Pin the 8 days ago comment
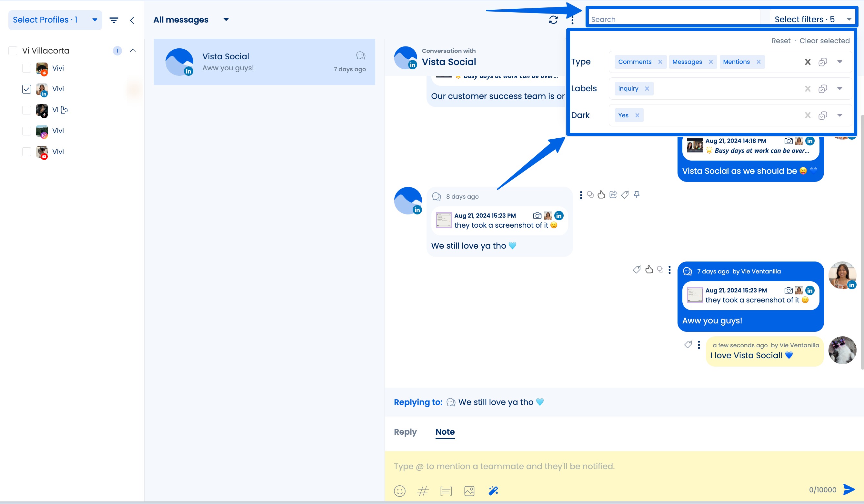This screenshot has width=864, height=504. click(x=637, y=195)
